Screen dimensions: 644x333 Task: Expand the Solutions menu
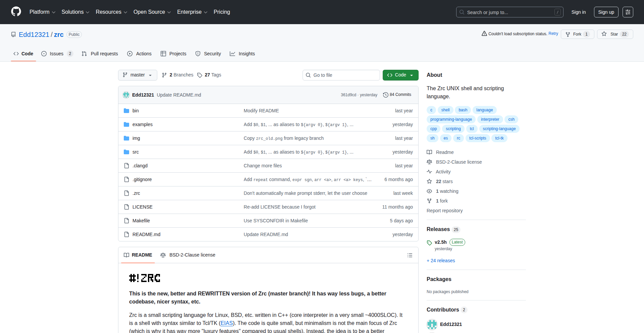pyautogui.click(x=75, y=12)
